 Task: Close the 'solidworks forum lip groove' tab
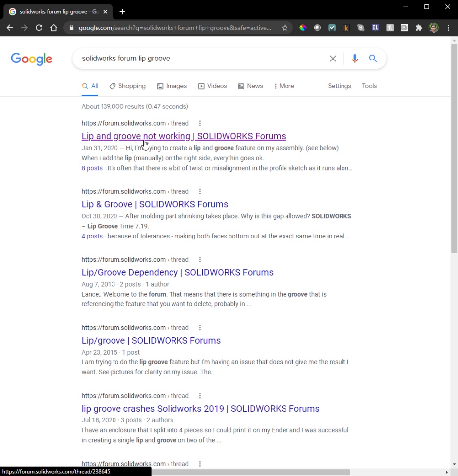(x=105, y=12)
